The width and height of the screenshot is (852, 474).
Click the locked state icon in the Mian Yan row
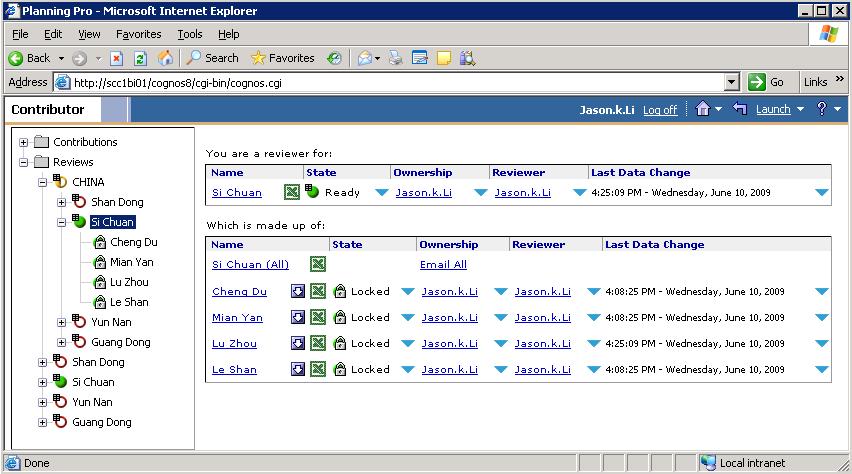340,317
